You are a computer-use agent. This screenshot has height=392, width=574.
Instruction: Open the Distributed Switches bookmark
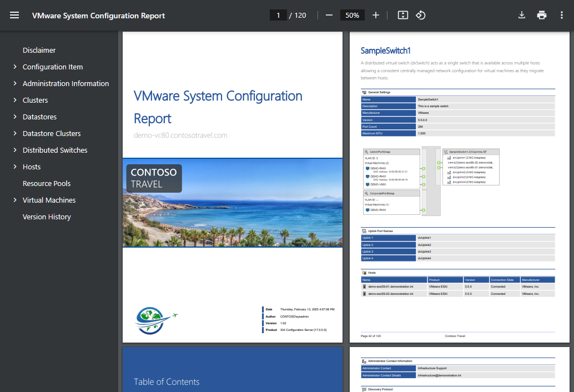[55, 150]
